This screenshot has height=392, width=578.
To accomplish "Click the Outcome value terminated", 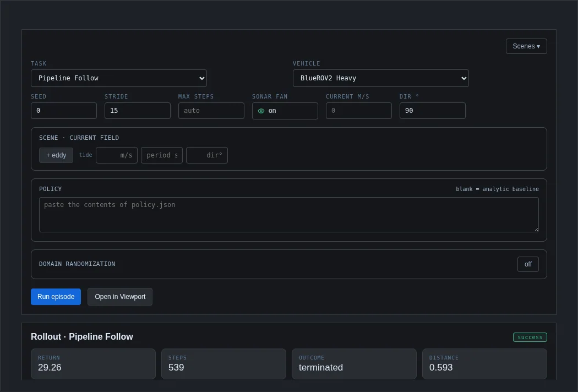I will coord(321,367).
